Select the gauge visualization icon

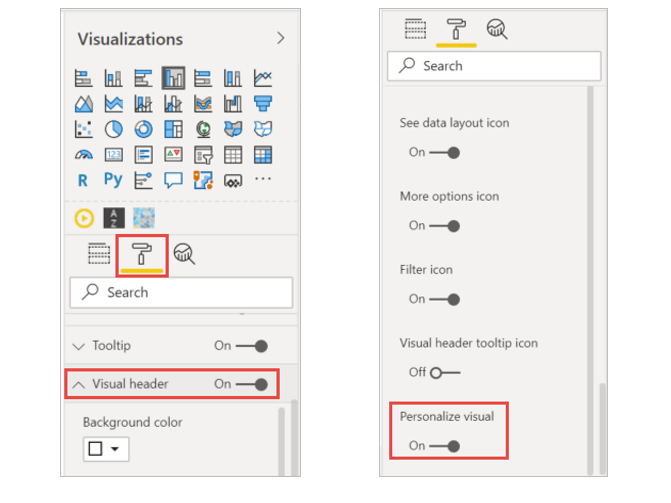point(84,155)
